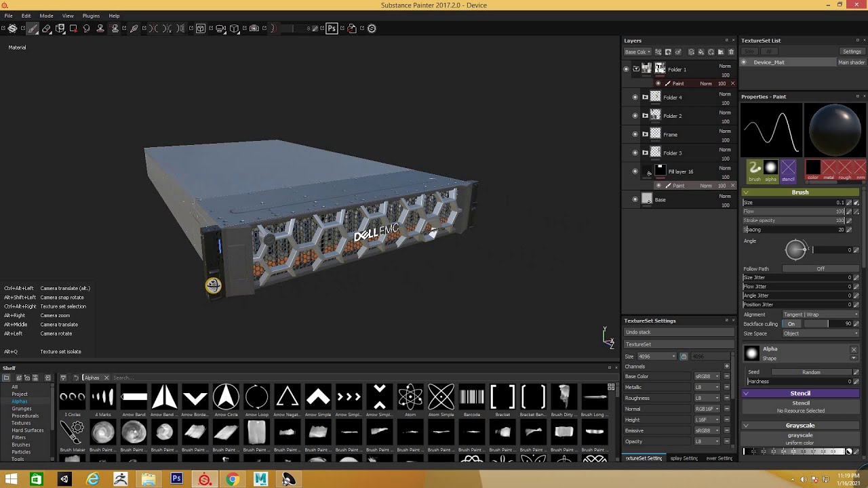Click the Export to Photoshop icon
Screen dimensions: 868x488
(332, 28)
